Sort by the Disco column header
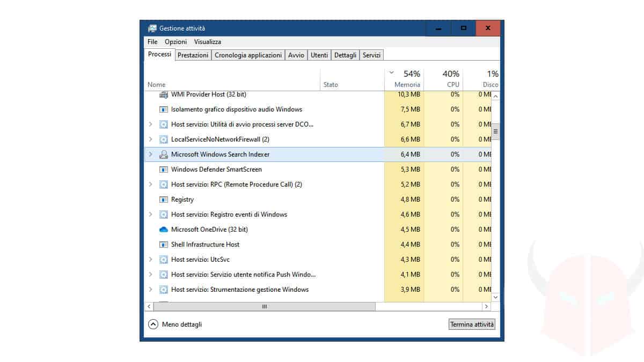 click(481, 79)
